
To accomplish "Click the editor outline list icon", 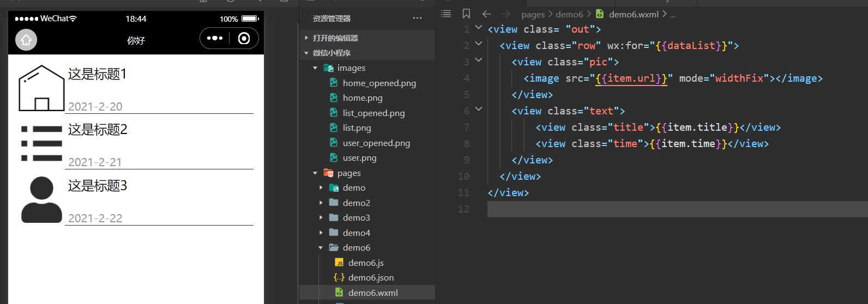I will coord(446,14).
